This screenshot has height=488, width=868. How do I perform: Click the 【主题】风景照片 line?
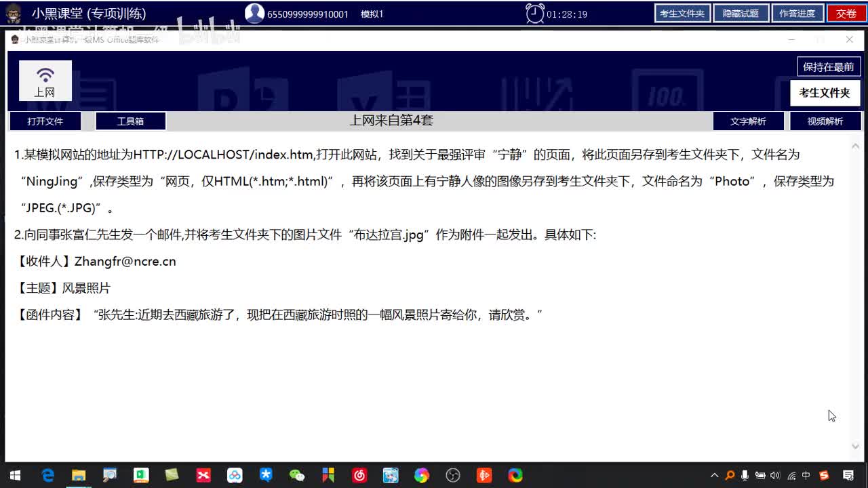(62, 288)
